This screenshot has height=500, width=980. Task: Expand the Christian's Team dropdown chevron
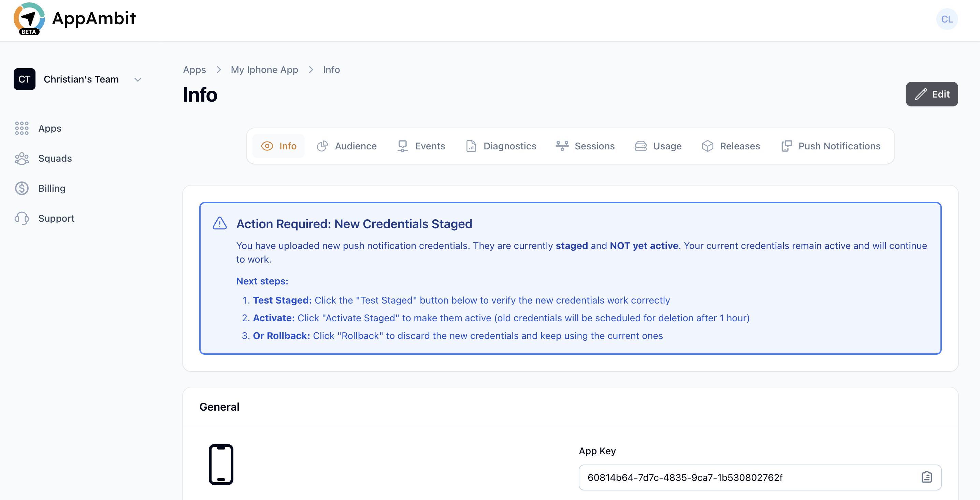[x=138, y=79]
